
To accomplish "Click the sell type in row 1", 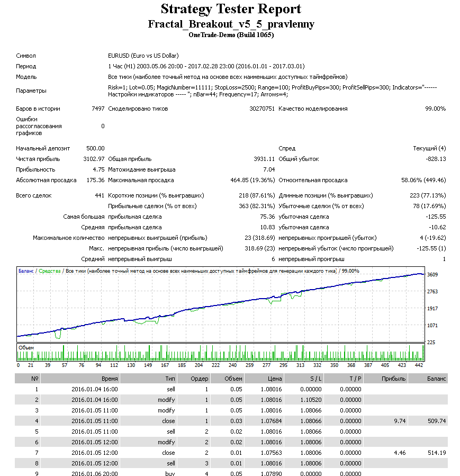I will coord(171,389).
